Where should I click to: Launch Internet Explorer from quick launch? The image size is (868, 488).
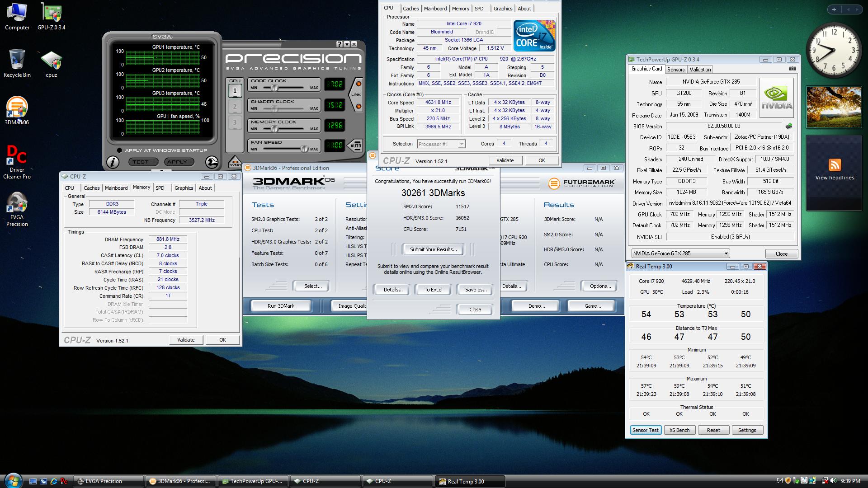[54, 481]
